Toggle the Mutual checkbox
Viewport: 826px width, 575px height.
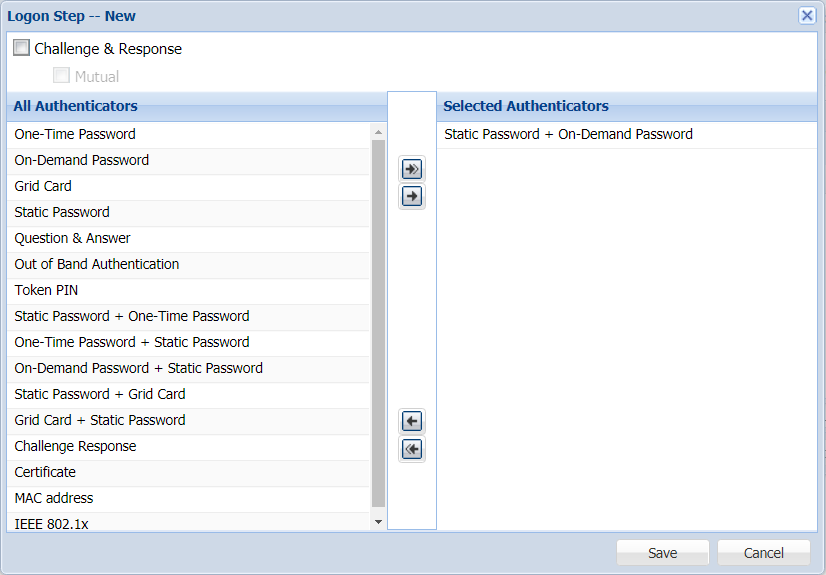61,76
